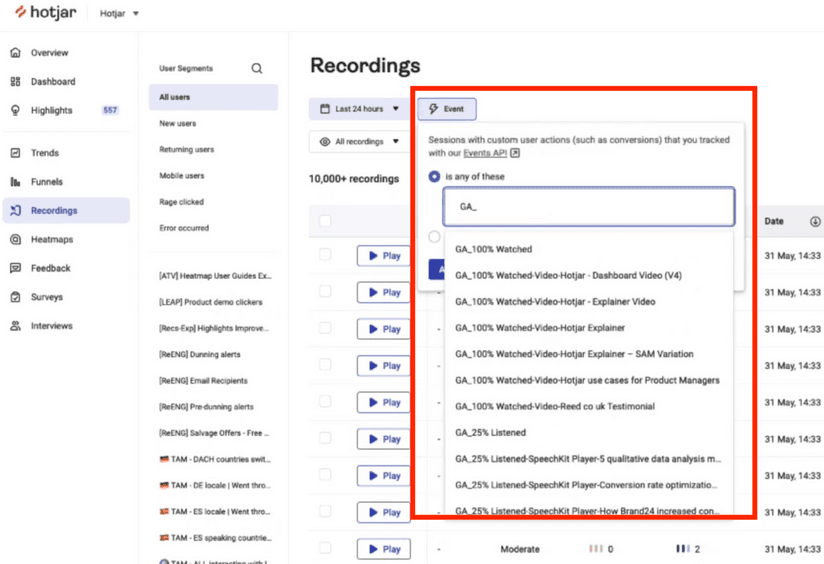Click the 557 Highlights count badge
The height and width of the screenshot is (564, 824).
tap(110, 110)
